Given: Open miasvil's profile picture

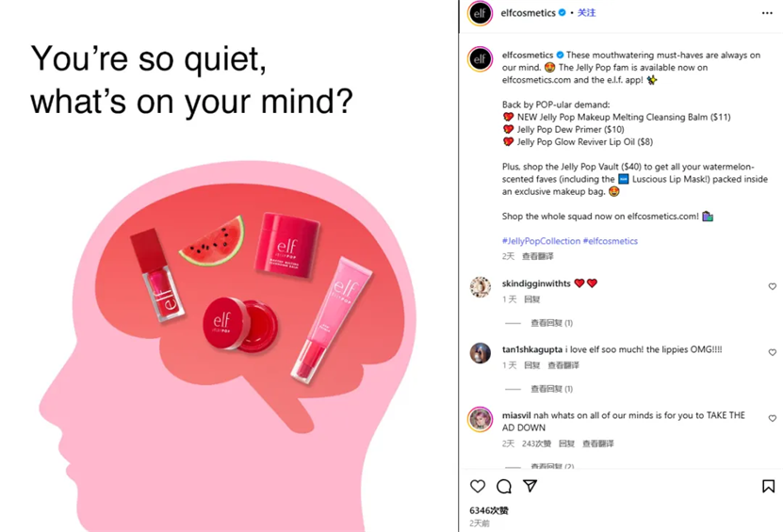Looking at the screenshot, I should point(480,419).
